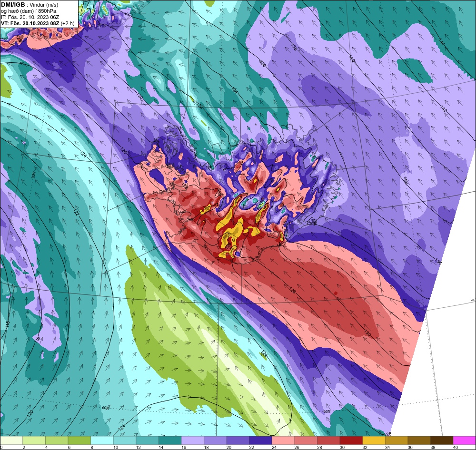Click the 6–8 m/s olive green legend swatch
Image resolution: width=476 pixels, height=450 pixels.
click(79, 440)
